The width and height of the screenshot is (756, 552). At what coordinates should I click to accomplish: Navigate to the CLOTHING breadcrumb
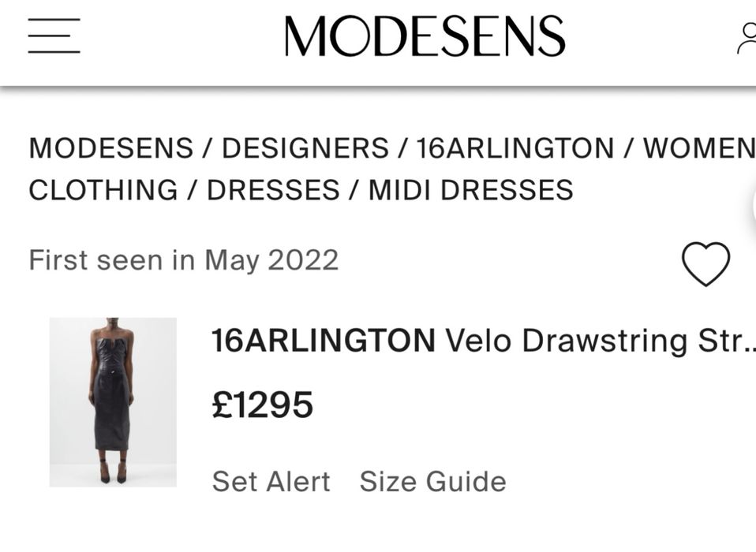(103, 190)
